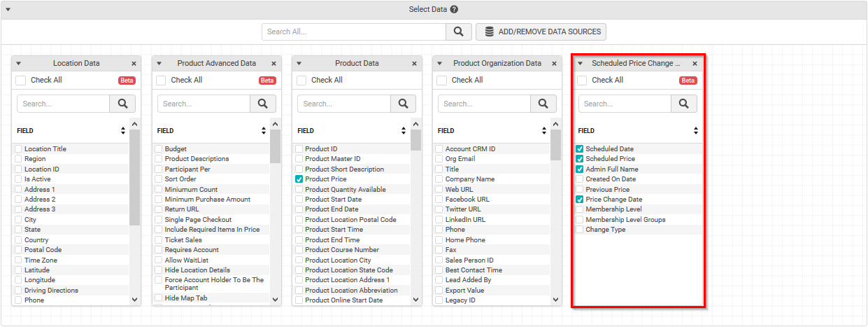Viewport: 868px width, 327px height.
Task: Check the Allow WaitList field
Action: coord(159,260)
